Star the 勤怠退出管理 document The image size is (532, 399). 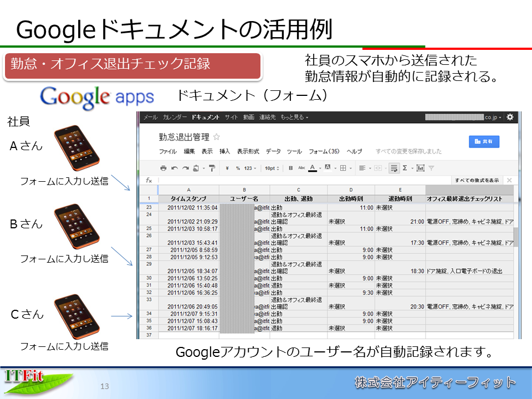[217, 137]
